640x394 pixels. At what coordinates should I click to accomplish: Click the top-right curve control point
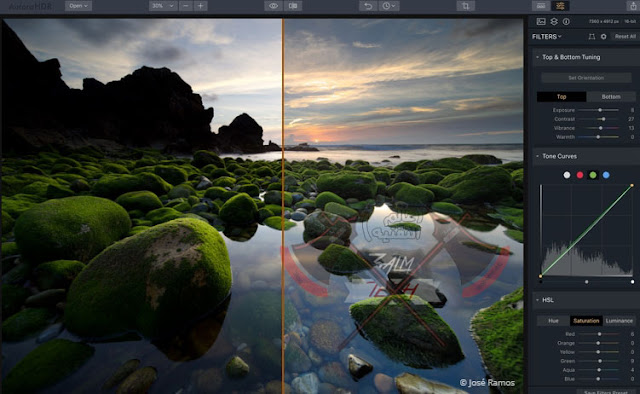pyautogui.click(x=632, y=185)
